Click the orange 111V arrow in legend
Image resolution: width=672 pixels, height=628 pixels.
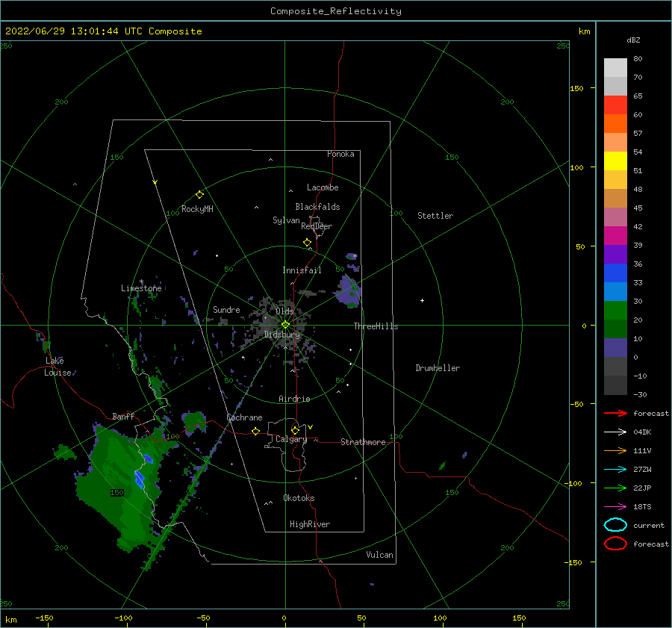tap(615, 450)
